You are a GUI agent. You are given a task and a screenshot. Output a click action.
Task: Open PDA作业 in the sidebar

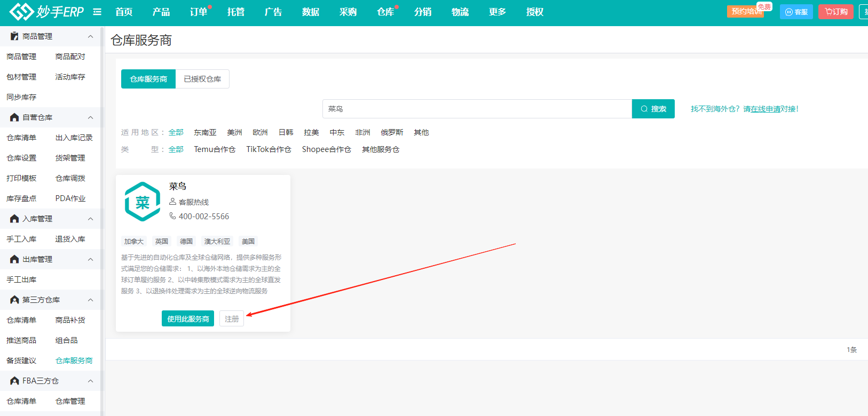(x=70, y=198)
